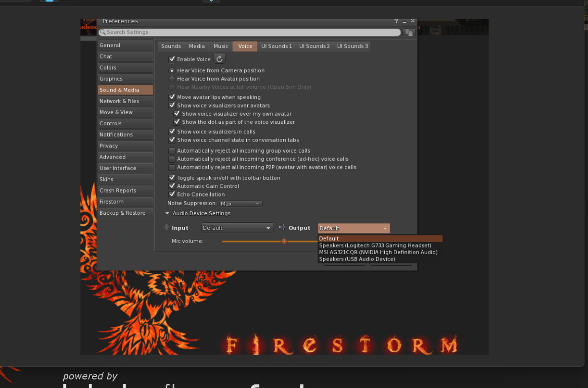Open Firestorm preferences section
The height and width of the screenshot is (388, 588).
125,202
